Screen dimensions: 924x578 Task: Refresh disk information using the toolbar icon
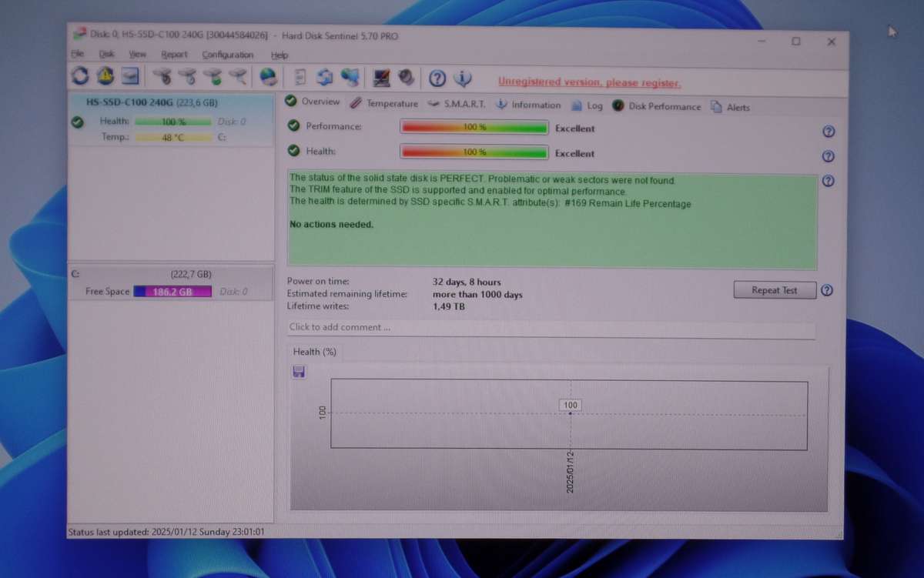point(79,77)
